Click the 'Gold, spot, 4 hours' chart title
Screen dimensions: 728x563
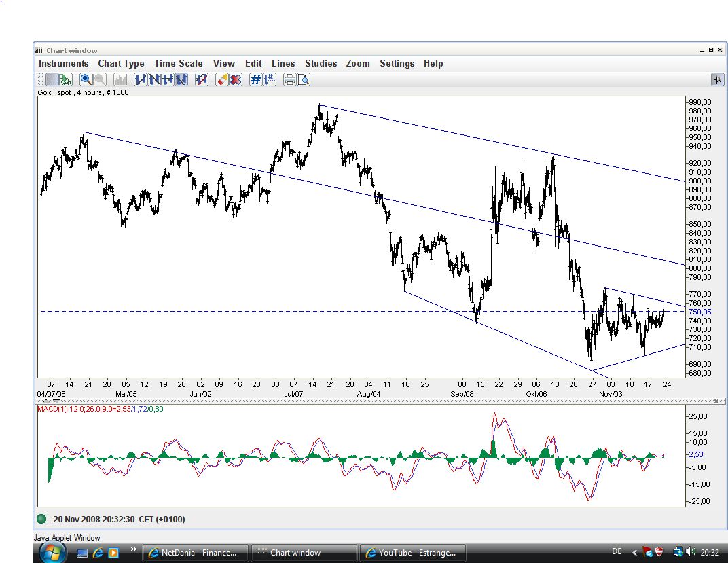[83, 92]
